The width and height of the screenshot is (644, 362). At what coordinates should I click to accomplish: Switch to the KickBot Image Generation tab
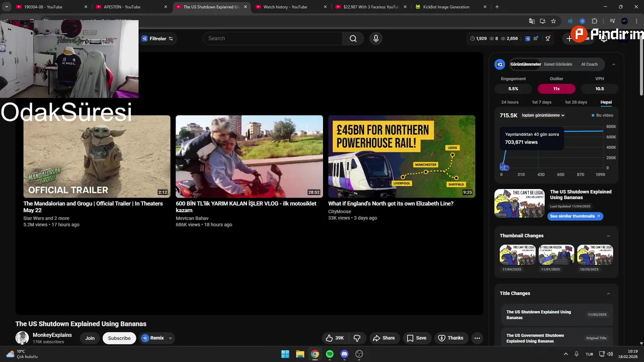[451, 7]
